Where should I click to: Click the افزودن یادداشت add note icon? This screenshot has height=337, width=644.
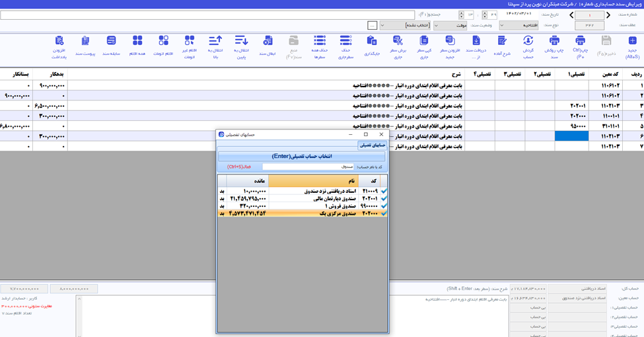coord(59,41)
